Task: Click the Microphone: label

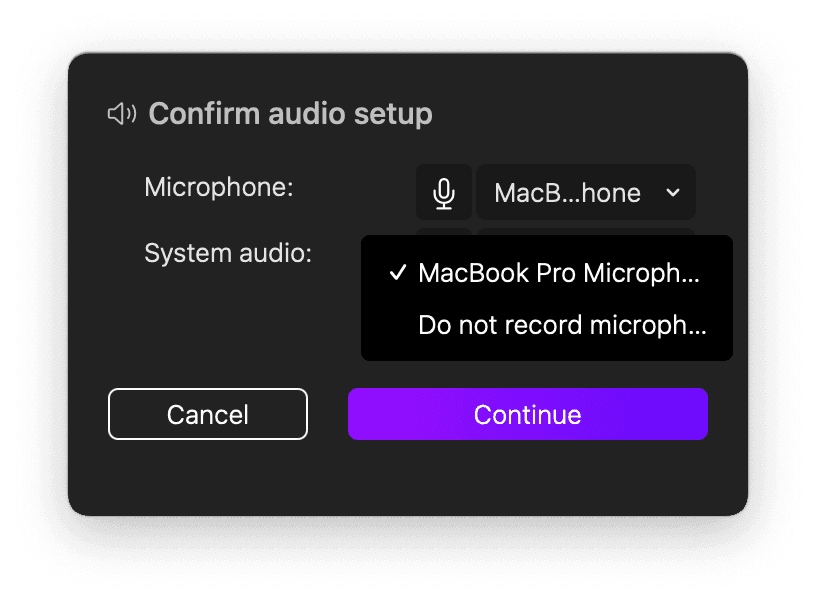Action: click(219, 187)
